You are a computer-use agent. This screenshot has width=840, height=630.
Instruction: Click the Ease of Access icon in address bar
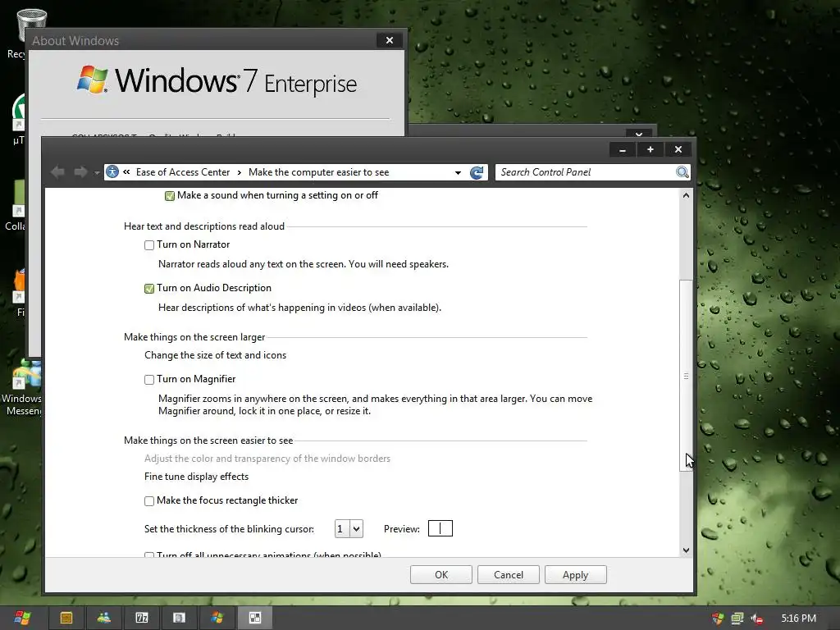coord(112,172)
